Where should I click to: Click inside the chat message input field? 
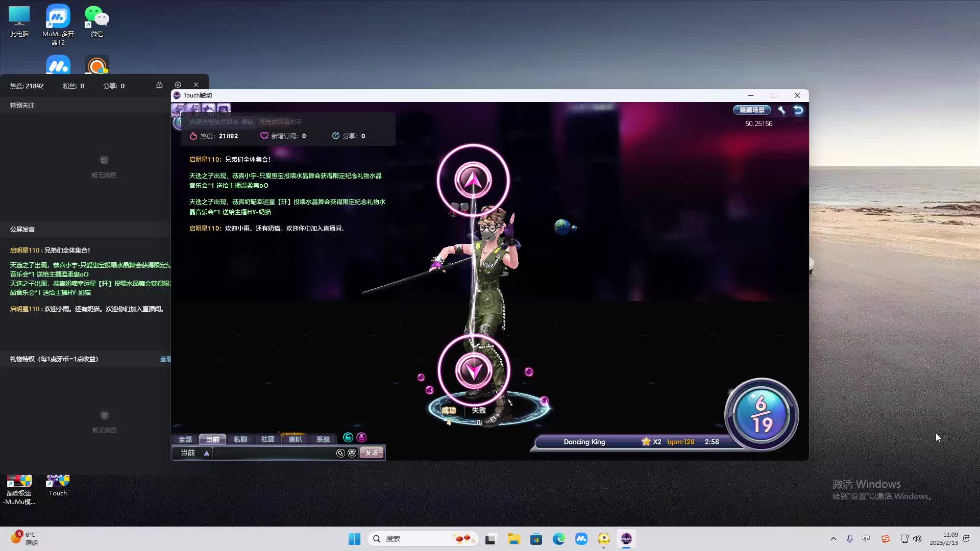click(276, 453)
